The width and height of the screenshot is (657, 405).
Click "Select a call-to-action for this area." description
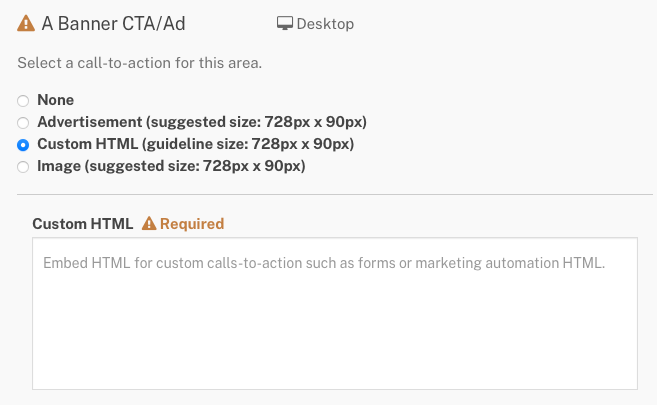[x=140, y=63]
